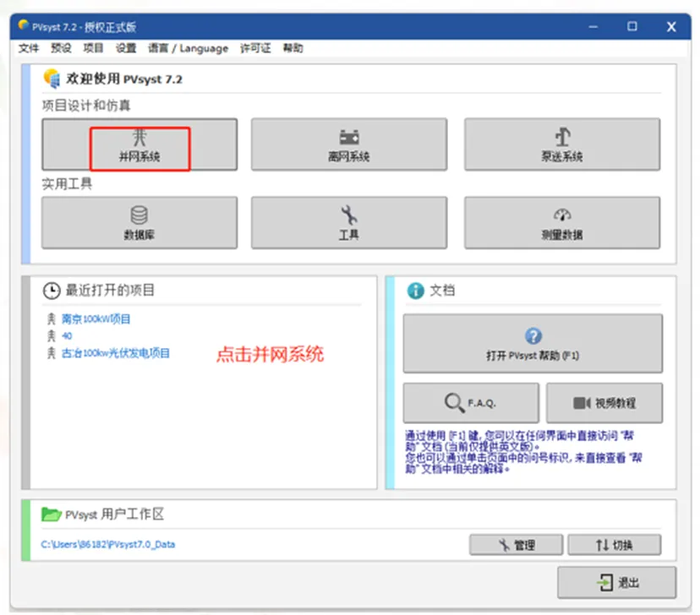Open recent project named 40
The image size is (700, 615).
pos(67,336)
